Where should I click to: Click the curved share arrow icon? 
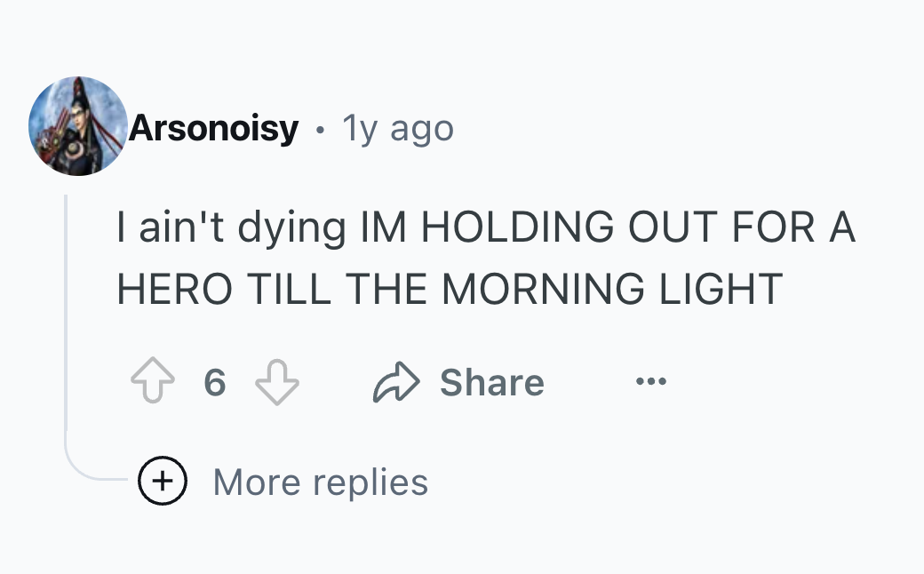tap(396, 382)
